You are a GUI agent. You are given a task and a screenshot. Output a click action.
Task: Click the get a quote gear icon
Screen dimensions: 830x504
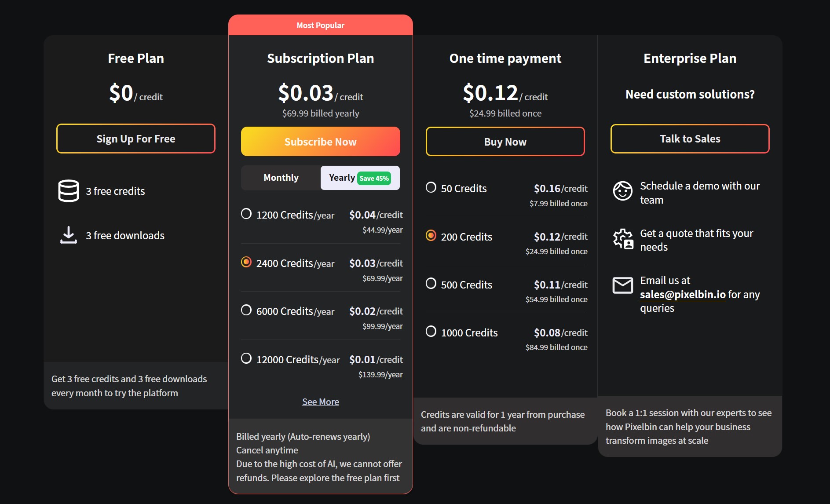click(623, 239)
